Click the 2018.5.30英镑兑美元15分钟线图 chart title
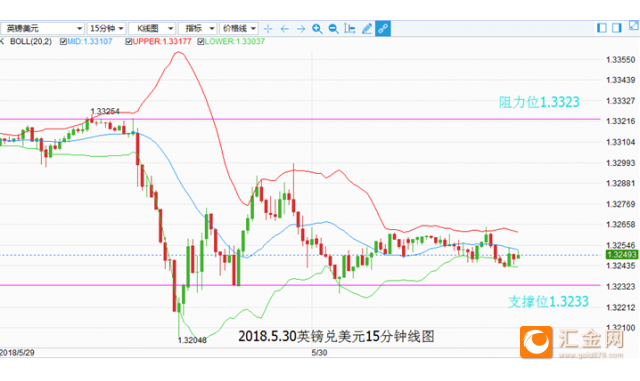Screen dimensions: 640x381 click(x=336, y=336)
